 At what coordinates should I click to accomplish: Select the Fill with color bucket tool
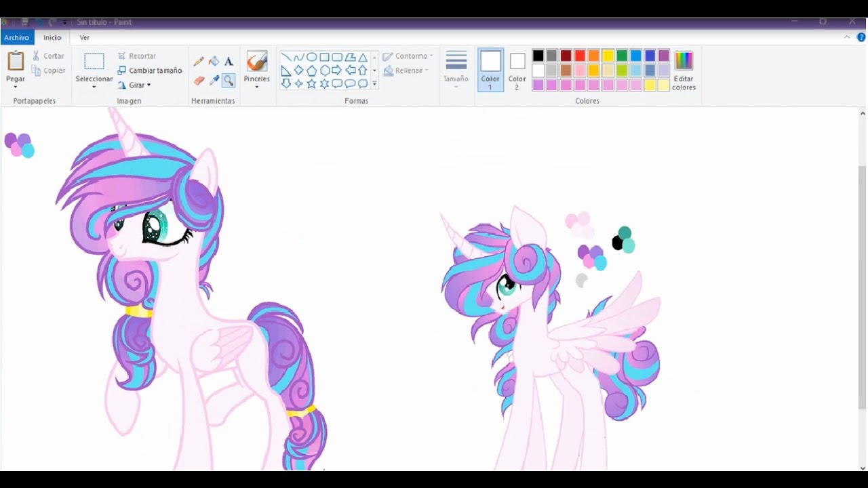(214, 62)
